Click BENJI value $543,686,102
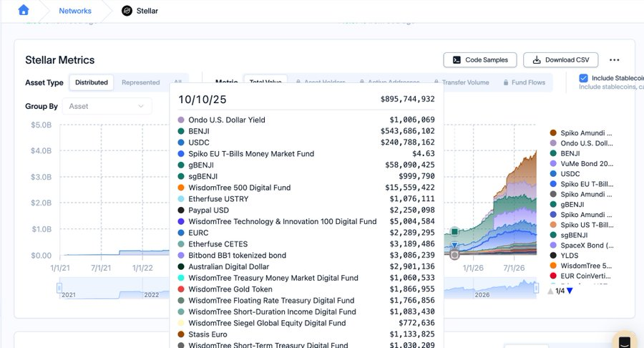Screen dimensions: 644x348 407,131
